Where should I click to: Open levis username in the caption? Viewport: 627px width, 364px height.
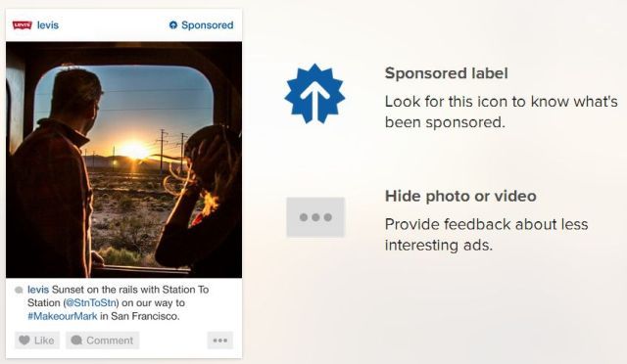pyautogui.click(x=38, y=290)
